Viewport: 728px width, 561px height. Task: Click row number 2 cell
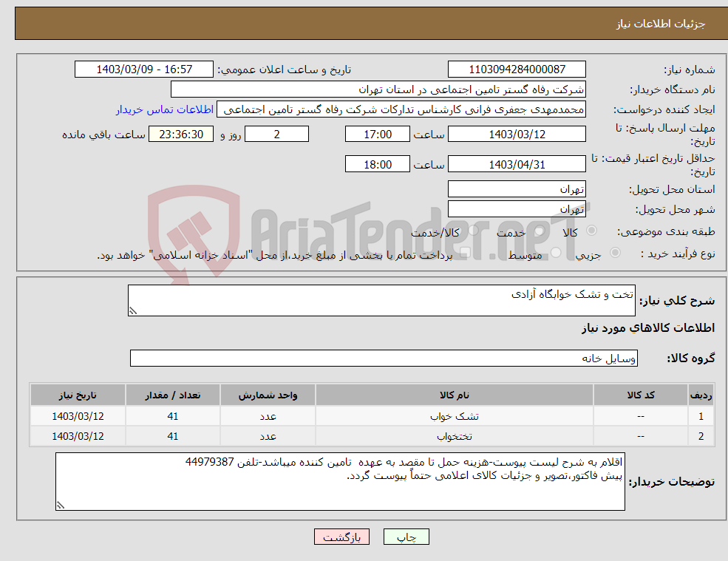coord(701,436)
